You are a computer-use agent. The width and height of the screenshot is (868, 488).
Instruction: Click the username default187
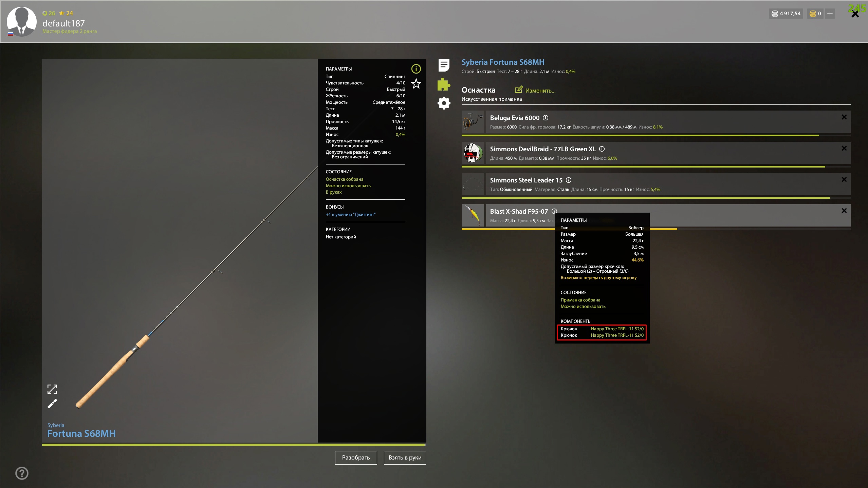pos(63,23)
